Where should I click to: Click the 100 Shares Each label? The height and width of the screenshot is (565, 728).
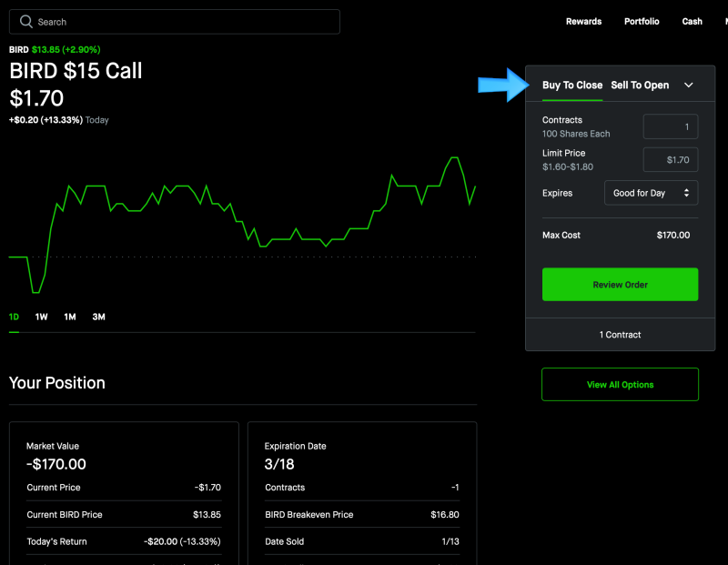tap(576, 134)
